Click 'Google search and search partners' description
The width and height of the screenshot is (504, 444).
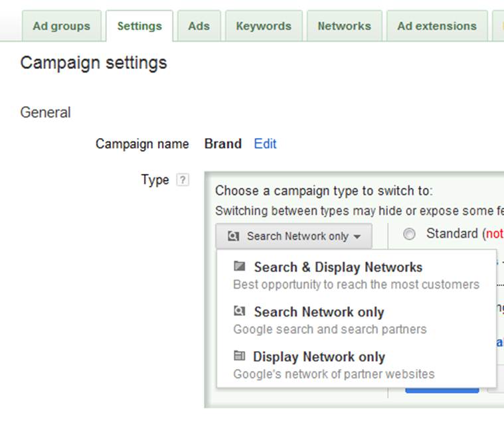pos(330,329)
